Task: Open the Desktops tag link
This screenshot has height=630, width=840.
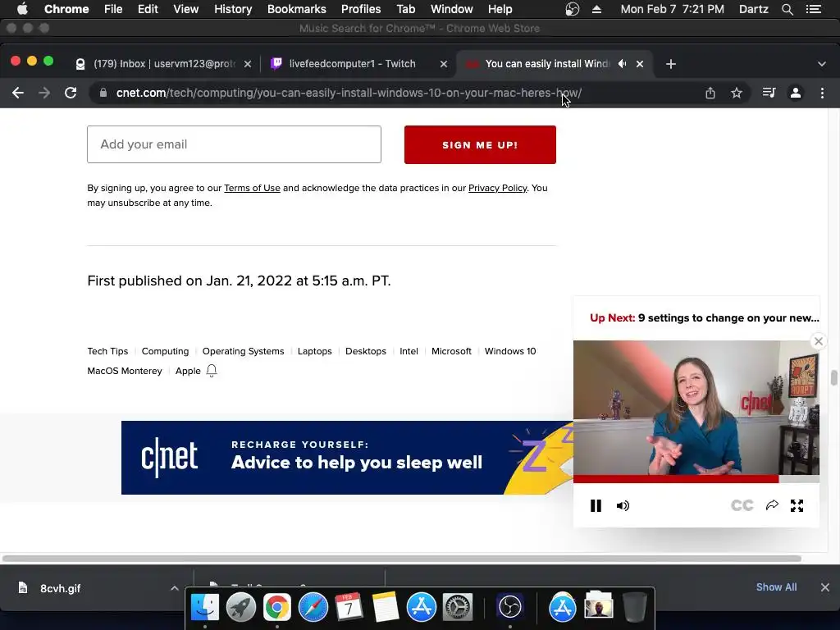Action: pyautogui.click(x=365, y=351)
